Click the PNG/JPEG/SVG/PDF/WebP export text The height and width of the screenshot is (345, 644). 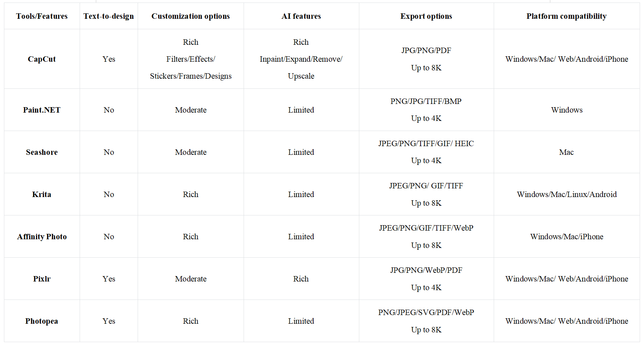tap(426, 313)
